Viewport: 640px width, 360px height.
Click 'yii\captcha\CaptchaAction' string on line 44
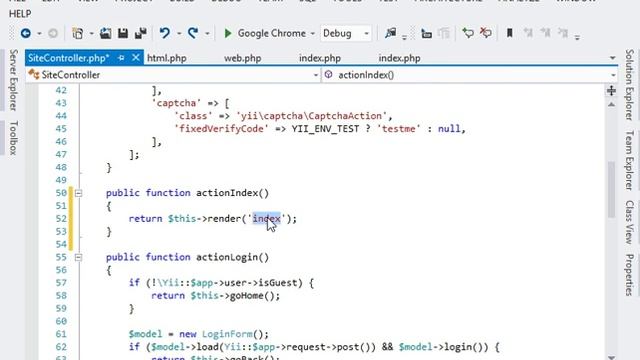pos(311,116)
